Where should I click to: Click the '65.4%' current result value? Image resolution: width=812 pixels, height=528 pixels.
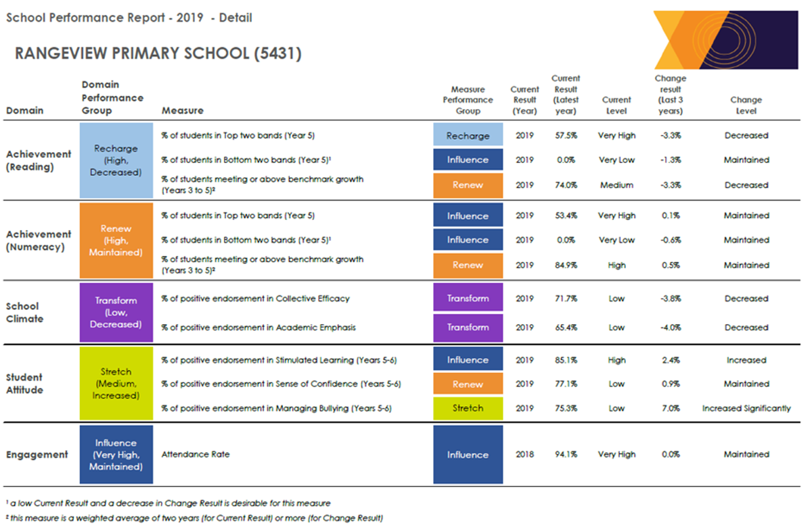[x=566, y=328]
